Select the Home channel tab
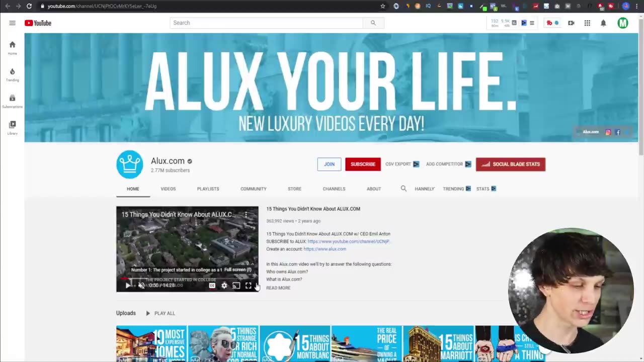The image size is (644, 362). (x=133, y=189)
